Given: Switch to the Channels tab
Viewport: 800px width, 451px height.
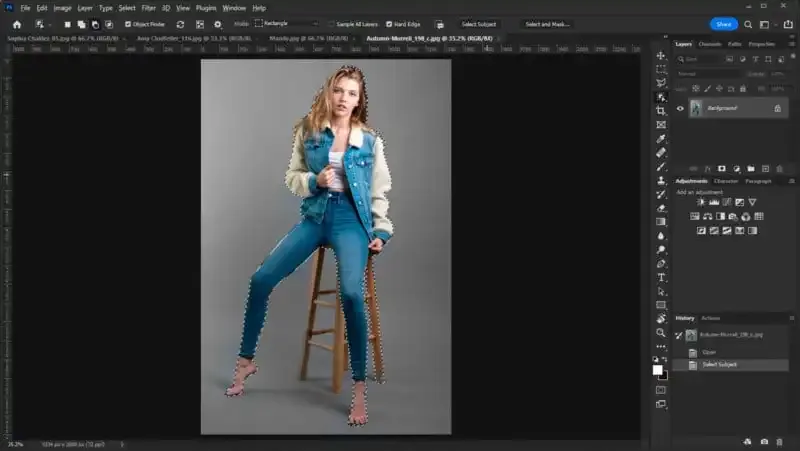Looking at the screenshot, I should pyautogui.click(x=709, y=44).
